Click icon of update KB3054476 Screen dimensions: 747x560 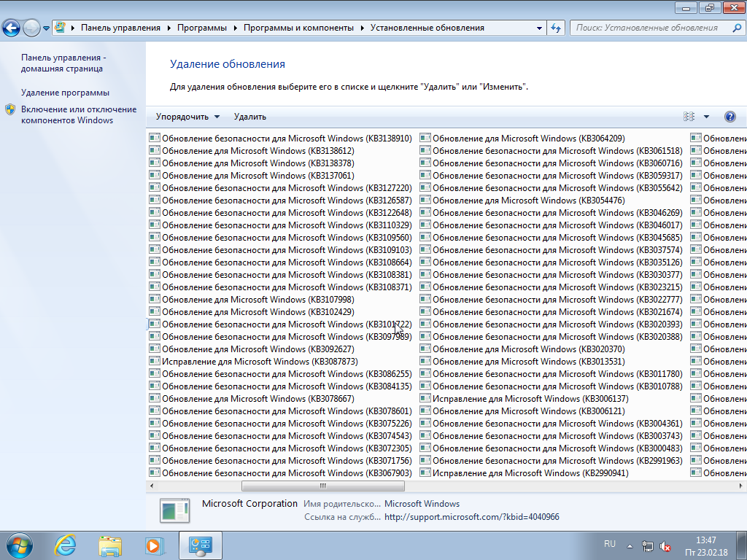tap(425, 200)
